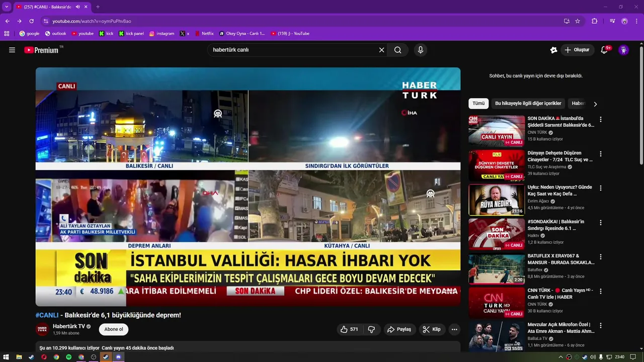The height and width of the screenshot is (362, 644).
Task: Subscribe with the Abone ol button
Action: (114, 329)
